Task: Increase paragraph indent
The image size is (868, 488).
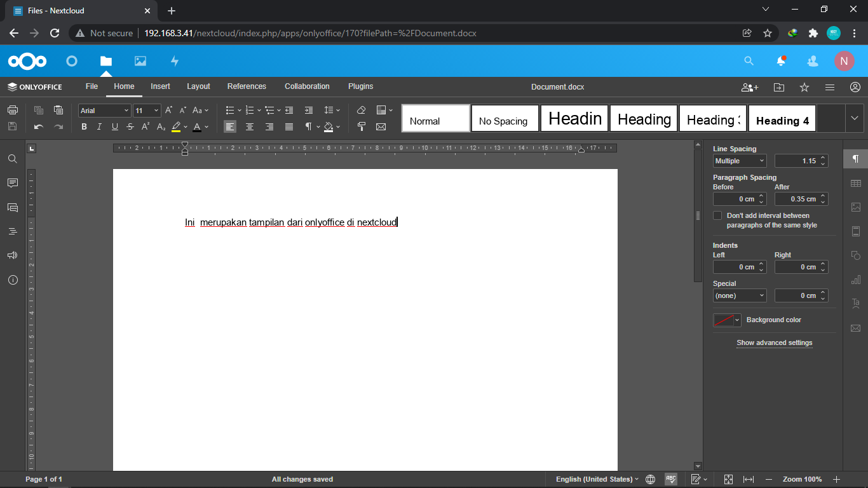Action: coord(308,110)
